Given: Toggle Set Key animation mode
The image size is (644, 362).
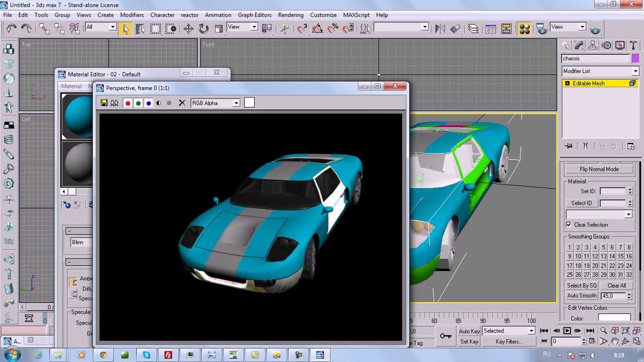Looking at the screenshot, I should click(469, 341).
